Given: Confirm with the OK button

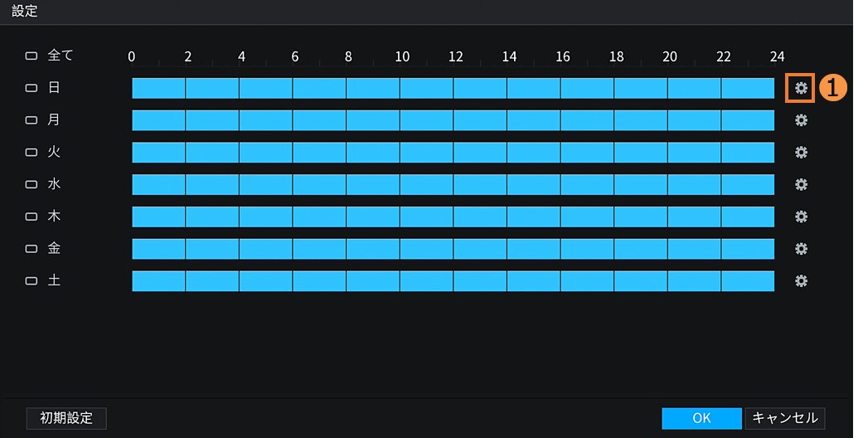Looking at the screenshot, I should tap(701, 418).
